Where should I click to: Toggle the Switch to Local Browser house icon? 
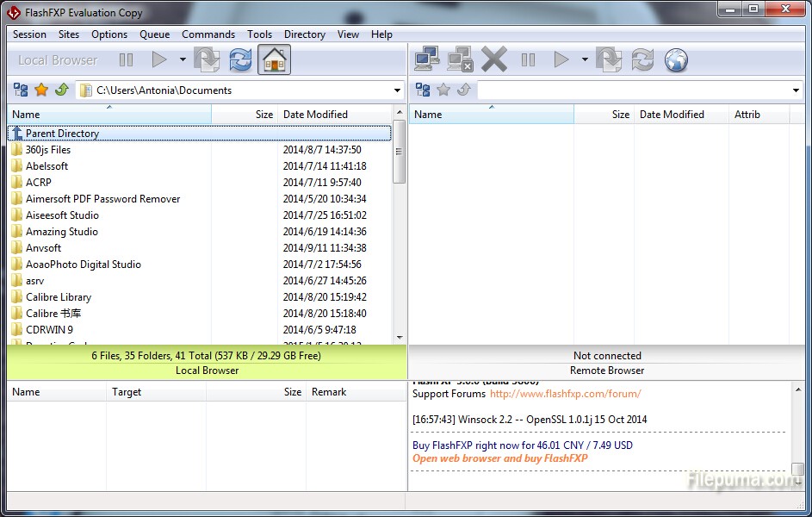(x=274, y=60)
